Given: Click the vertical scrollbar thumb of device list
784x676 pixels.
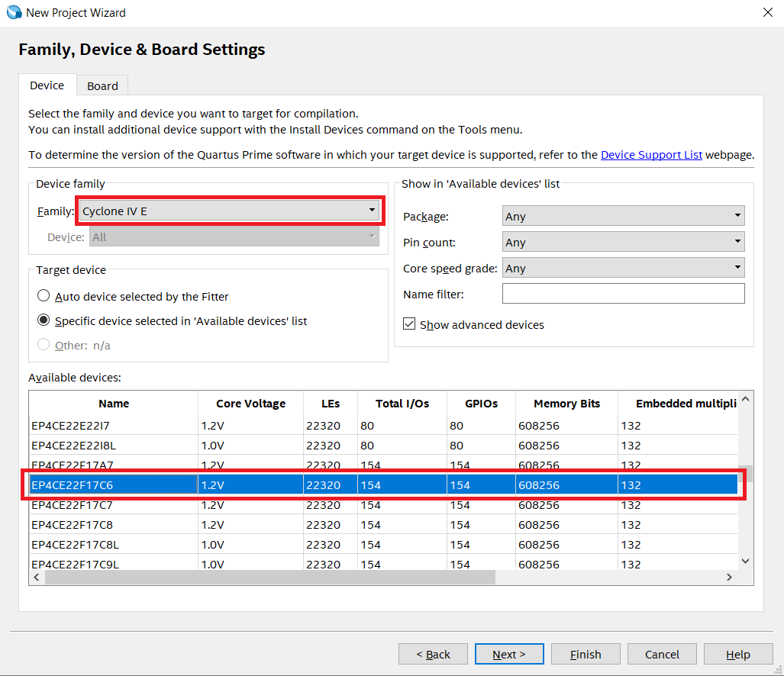Looking at the screenshot, I should (746, 474).
